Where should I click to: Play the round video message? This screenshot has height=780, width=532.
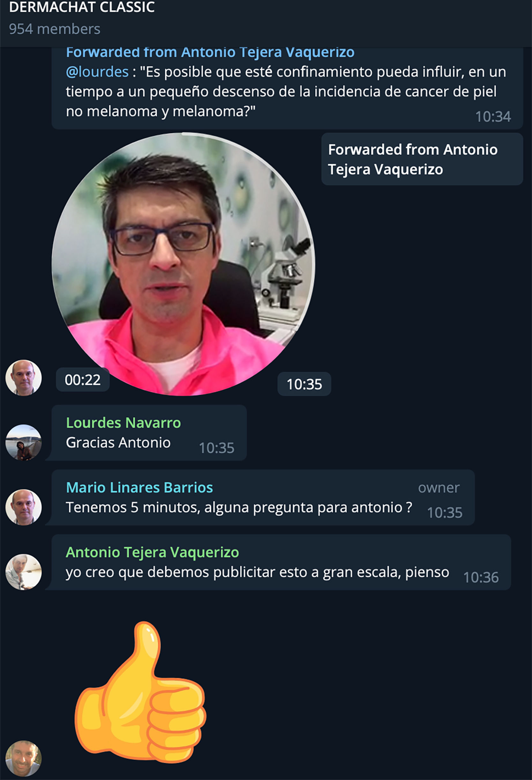[183, 264]
